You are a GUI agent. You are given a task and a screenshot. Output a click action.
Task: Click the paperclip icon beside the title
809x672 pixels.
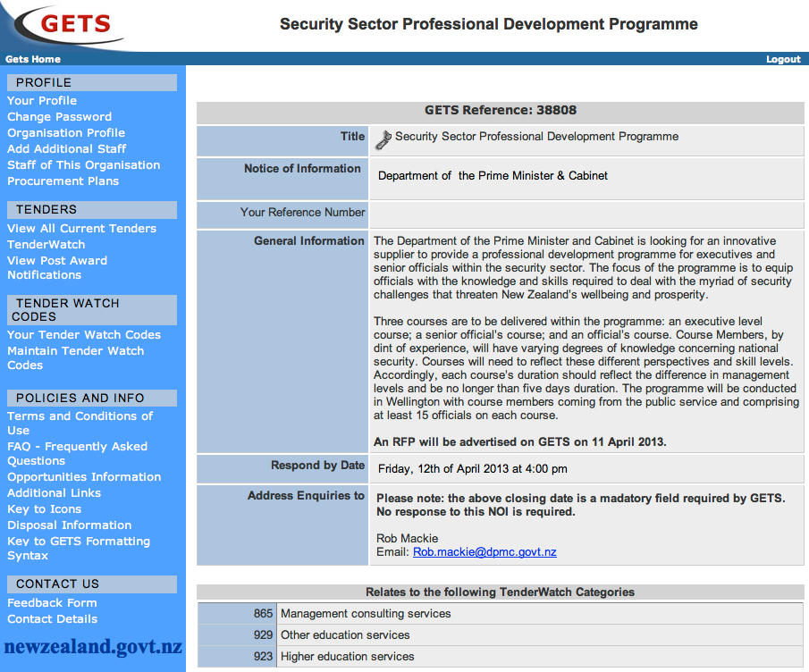pos(383,139)
